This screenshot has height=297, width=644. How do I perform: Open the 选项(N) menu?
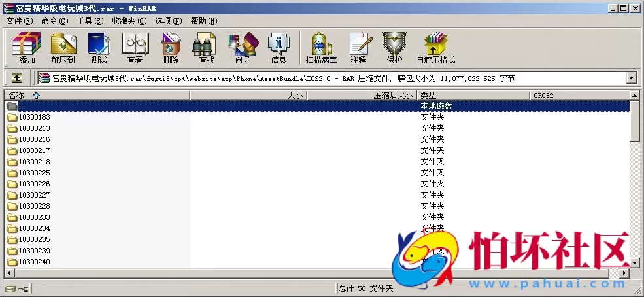pyautogui.click(x=169, y=21)
